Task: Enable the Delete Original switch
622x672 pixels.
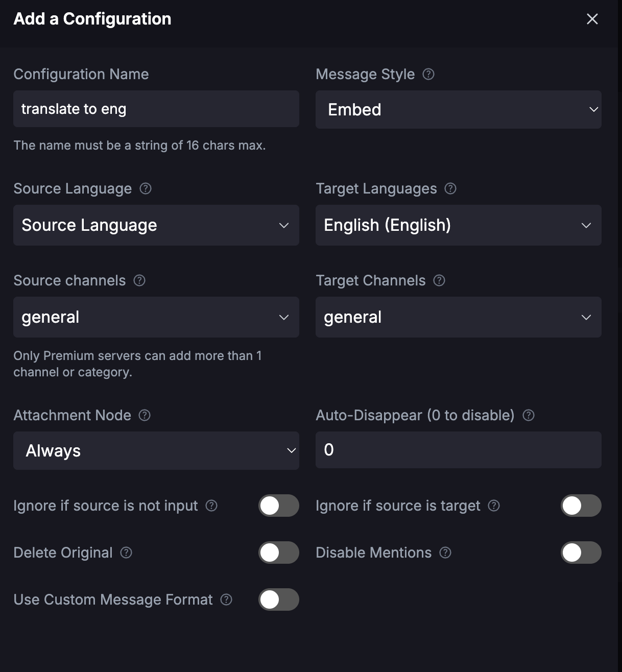Action: tap(279, 553)
